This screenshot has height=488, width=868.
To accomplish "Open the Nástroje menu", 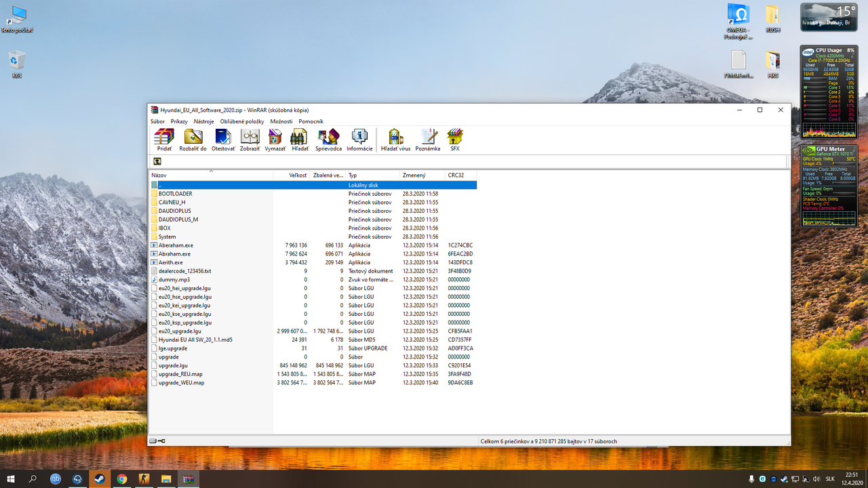I will [x=203, y=121].
